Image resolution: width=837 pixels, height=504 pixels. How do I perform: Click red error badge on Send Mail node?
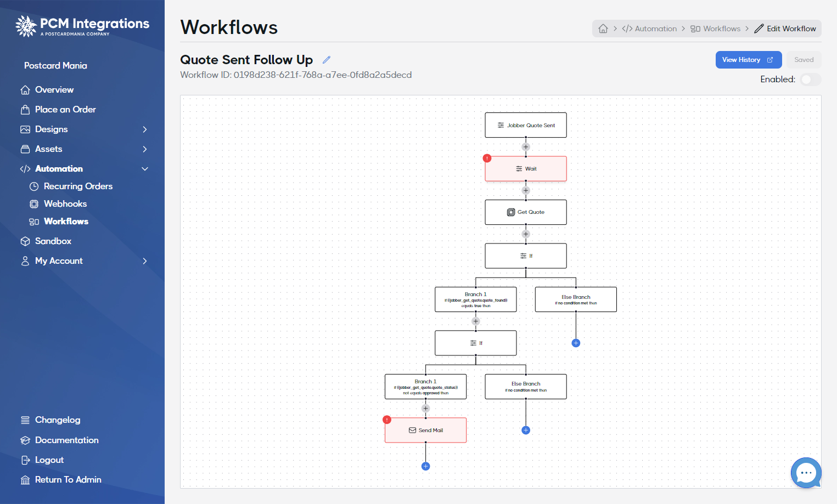[387, 420]
